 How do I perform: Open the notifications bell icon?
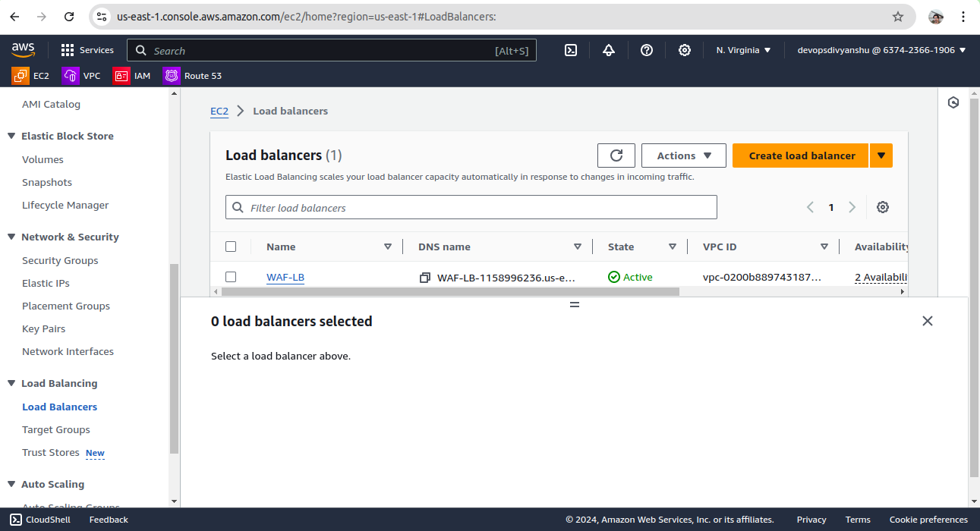tap(609, 50)
